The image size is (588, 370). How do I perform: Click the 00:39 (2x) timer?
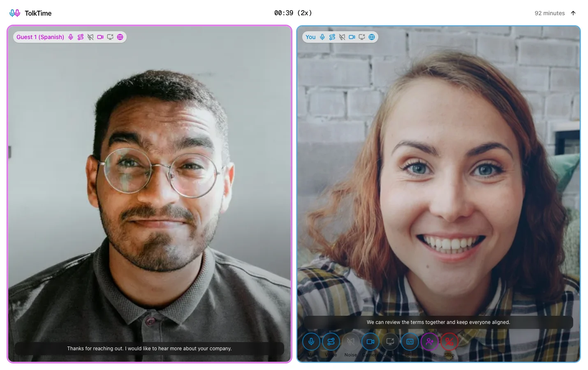click(x=293, y=13)
